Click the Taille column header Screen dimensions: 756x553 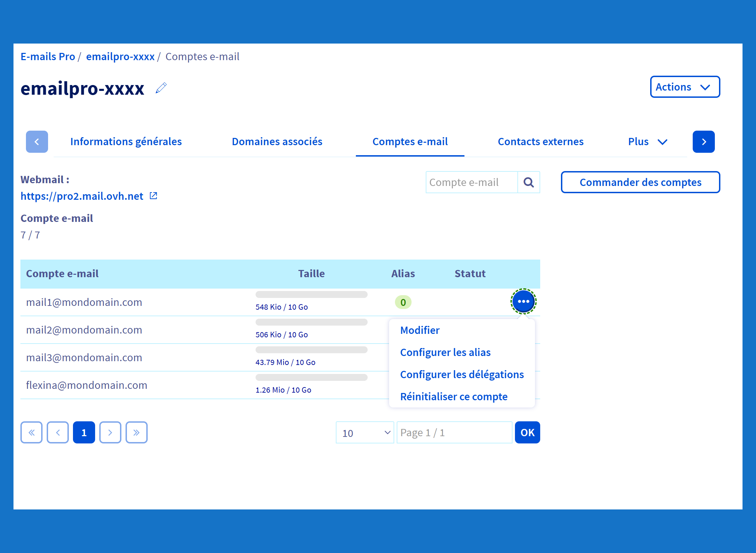[311, 273]
